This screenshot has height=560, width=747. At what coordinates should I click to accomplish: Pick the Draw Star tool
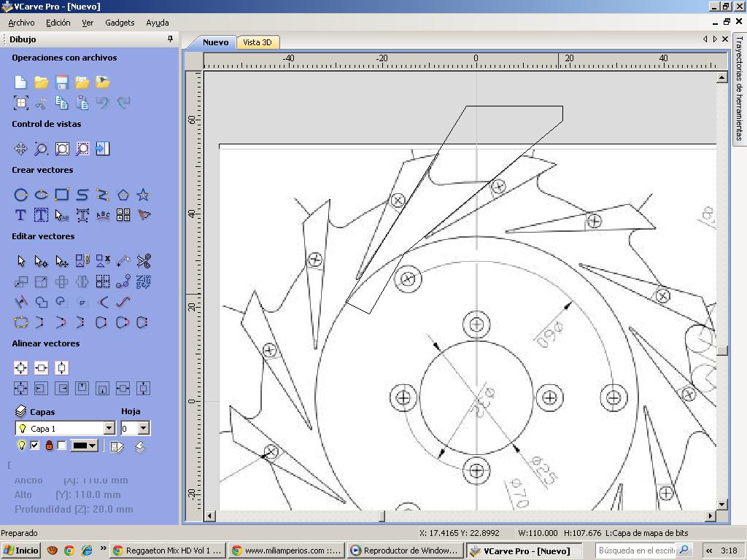(144, 195)
